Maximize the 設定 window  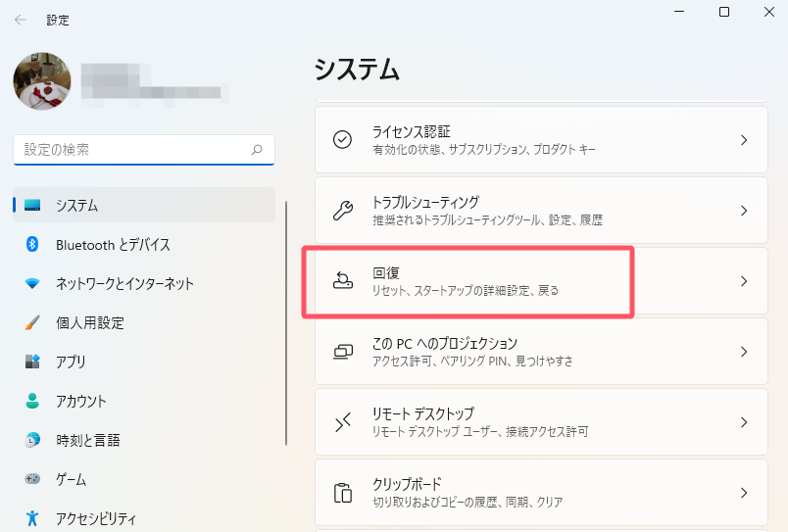(x=724, y=12)
